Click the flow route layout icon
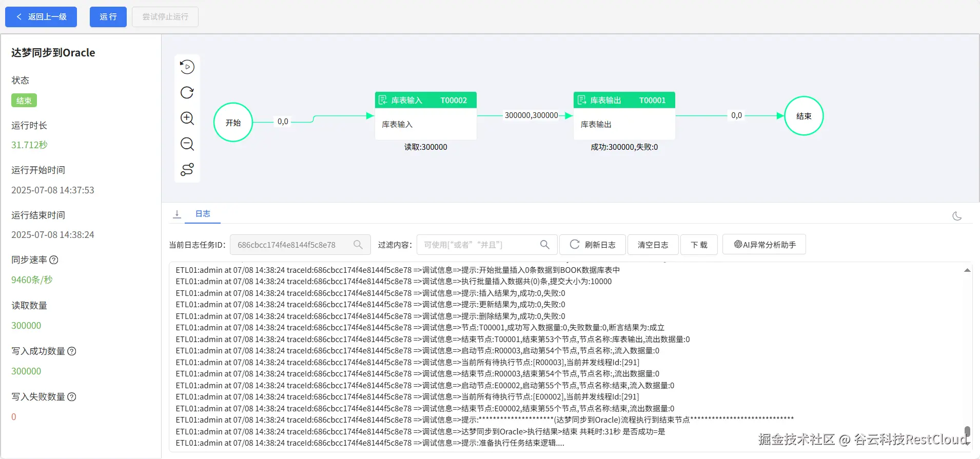Viewport: 980px width, 459px height. coord(187,169)
